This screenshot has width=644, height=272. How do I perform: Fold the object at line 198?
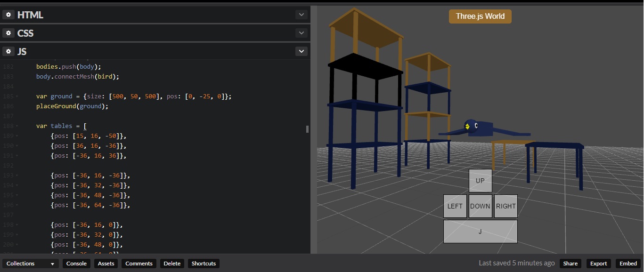pos(17,225)
